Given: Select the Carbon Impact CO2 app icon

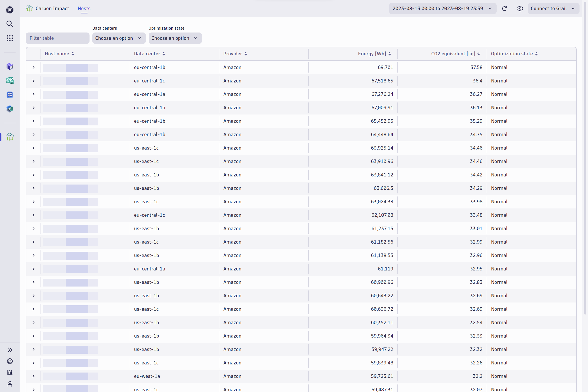Looking at the screenshot, I should pos(10,137).
